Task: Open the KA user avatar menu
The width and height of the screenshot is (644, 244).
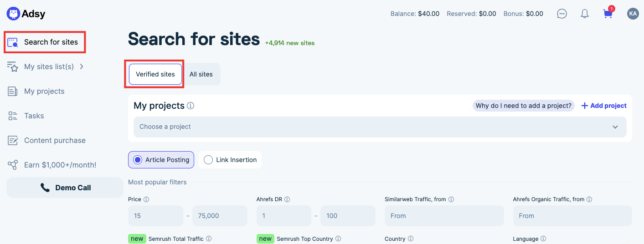Action: 633,14
